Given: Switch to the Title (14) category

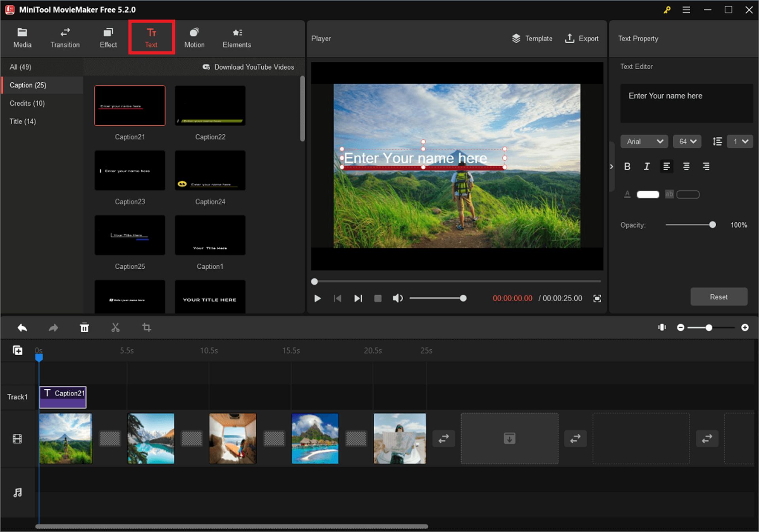Looking at the screenshot, I should click(x=22, y=121).
